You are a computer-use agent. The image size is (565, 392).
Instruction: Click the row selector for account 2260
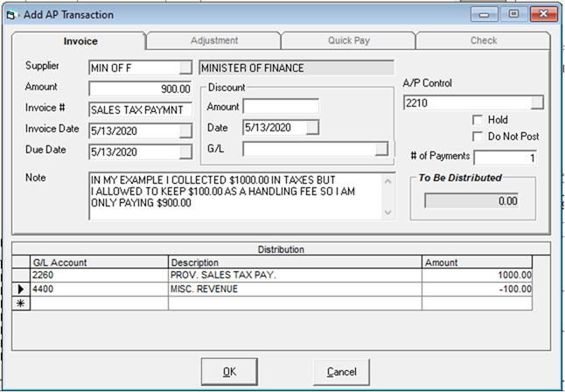pos(21,276)
